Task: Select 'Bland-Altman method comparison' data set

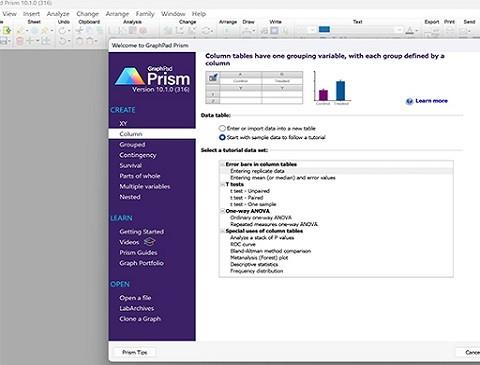Action: (x=270, y=251)
